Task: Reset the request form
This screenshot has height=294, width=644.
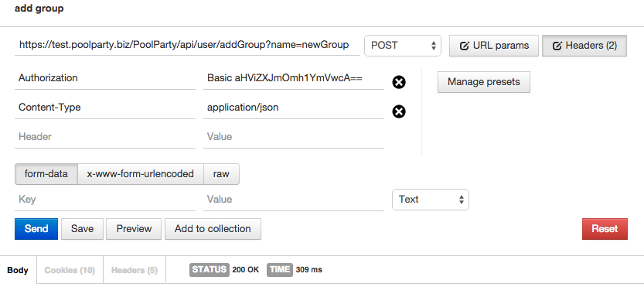Action: point(605,228)
